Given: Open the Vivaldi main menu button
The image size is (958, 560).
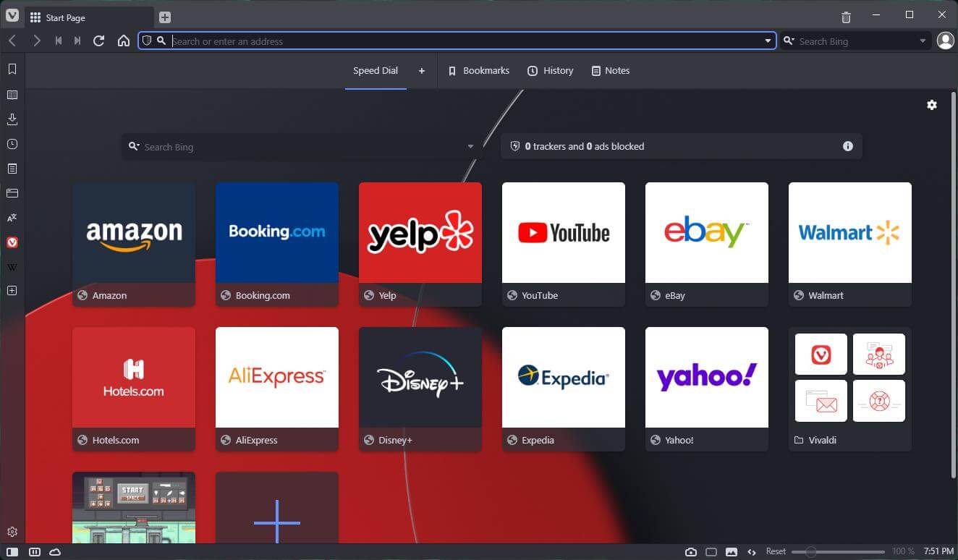Looking at the screenshot, I should [12, 16].
